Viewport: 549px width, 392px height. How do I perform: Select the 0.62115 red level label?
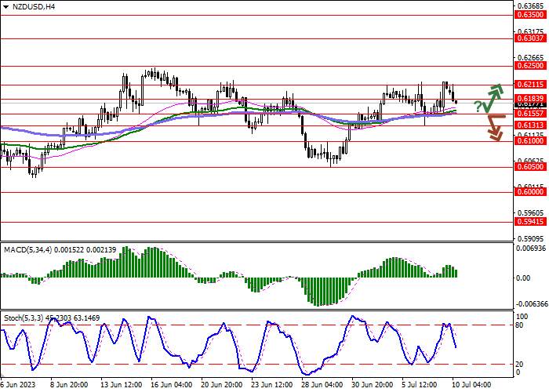coord(530,85)
